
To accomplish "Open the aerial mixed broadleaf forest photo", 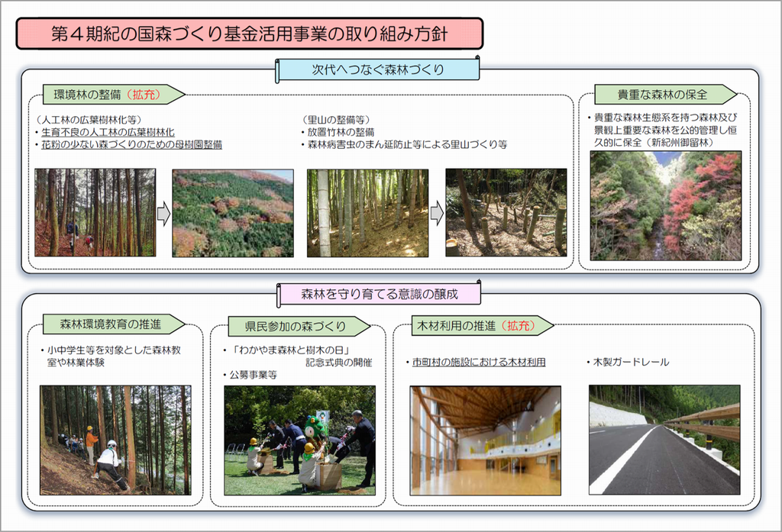I will click(233, 213).
